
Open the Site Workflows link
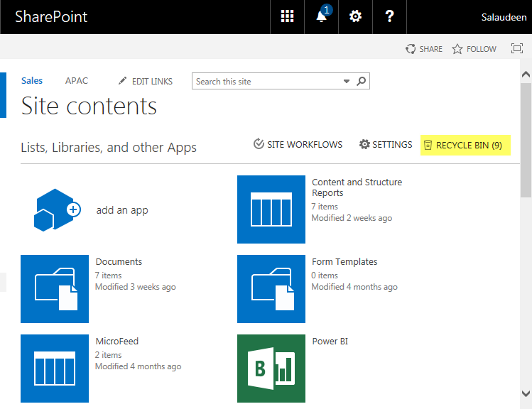298,145
